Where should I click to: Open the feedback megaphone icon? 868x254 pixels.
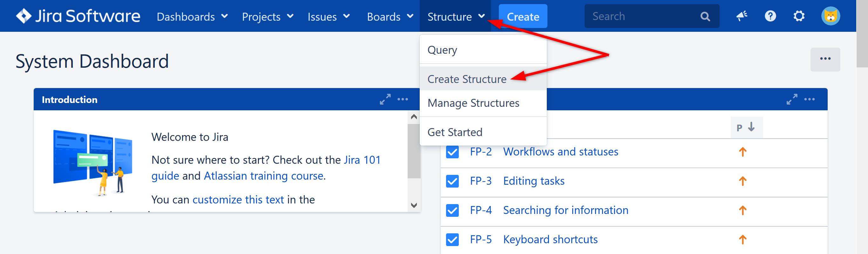[x=742, y=16]
